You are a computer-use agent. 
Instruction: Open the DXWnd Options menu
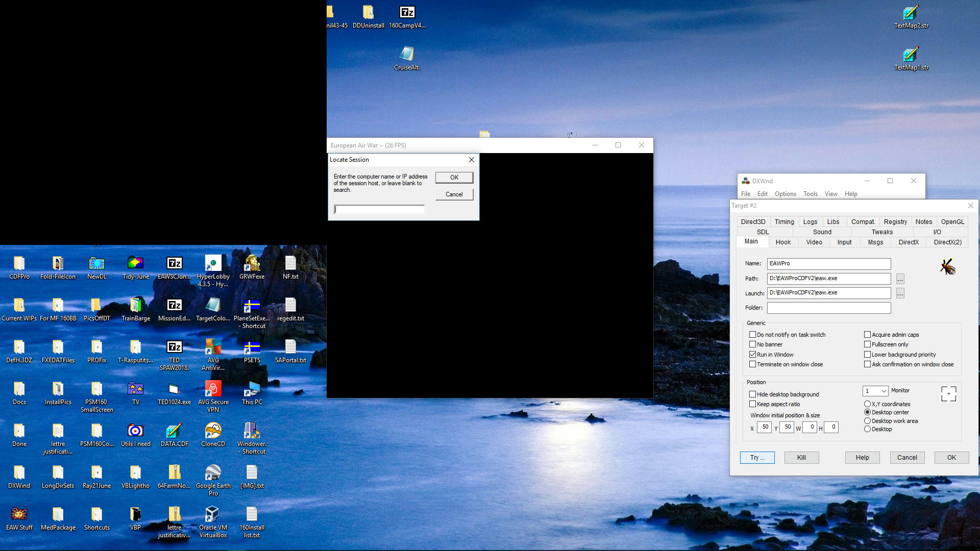[785, 194]
